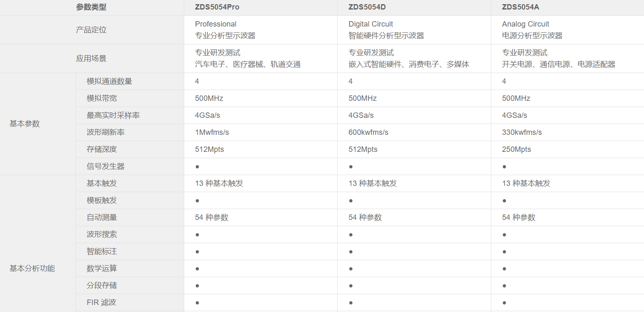Click 512Mpts in the ZDS5054D column
Image resolution: width=644 pixels, height=312 pixels.
363,149
